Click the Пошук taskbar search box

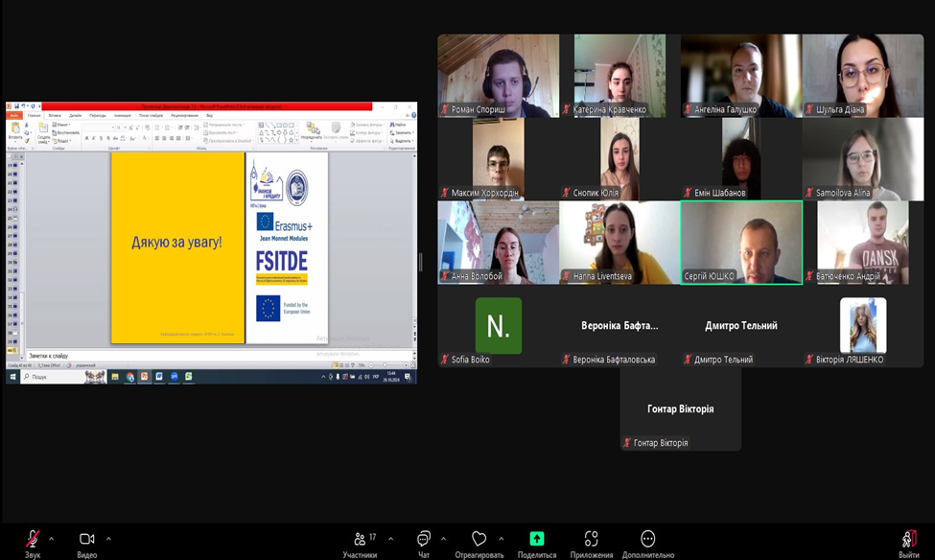point(63,377)
